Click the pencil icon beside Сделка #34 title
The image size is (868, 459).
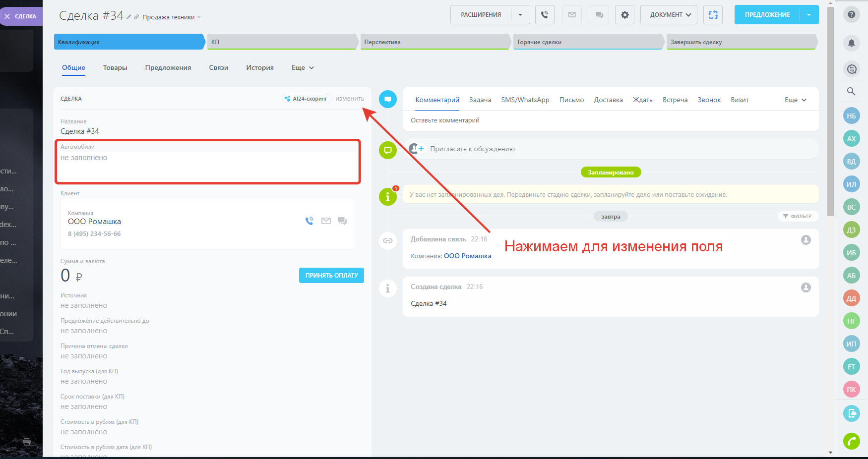pyautogui.click(x=129, y=17)
